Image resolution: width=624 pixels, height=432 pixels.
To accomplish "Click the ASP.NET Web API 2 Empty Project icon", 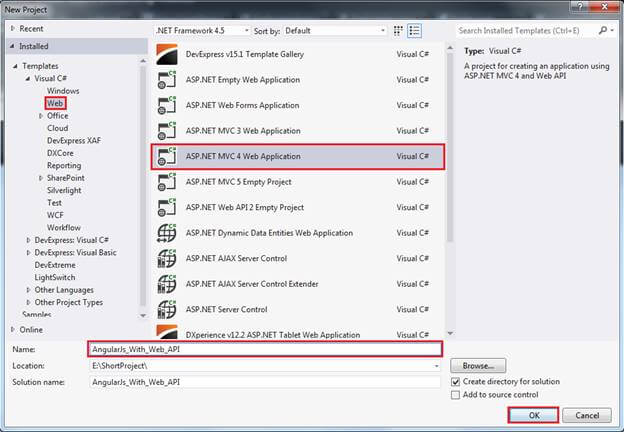I will click(x=167, y=207).
